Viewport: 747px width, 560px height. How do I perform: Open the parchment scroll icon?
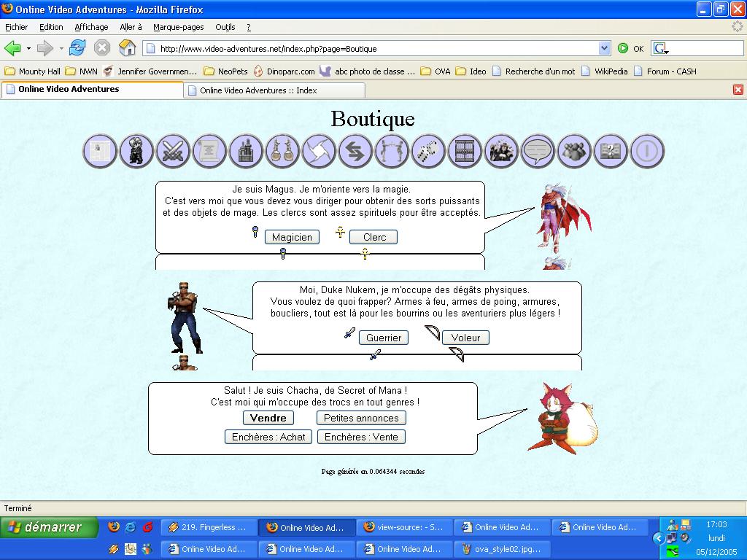[209, 152]
